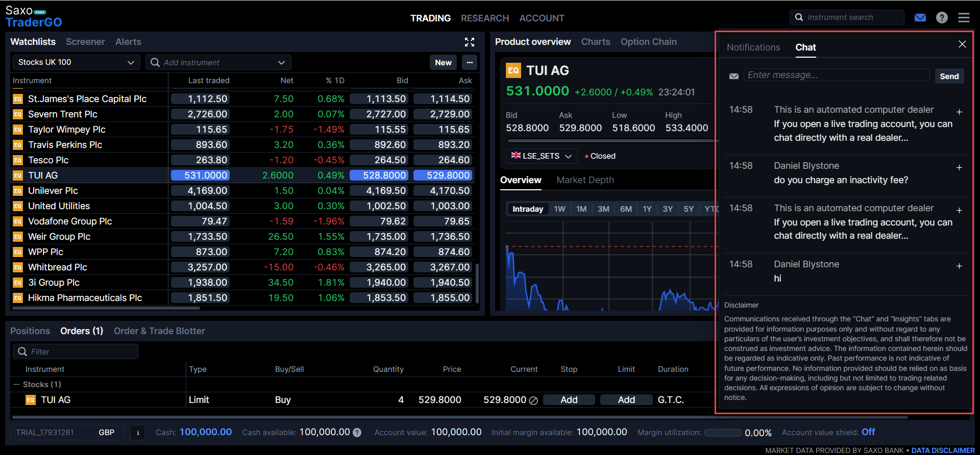Go to the RESEARCH section
This screenshot has width=980, height=455.
tap(485, 18)
